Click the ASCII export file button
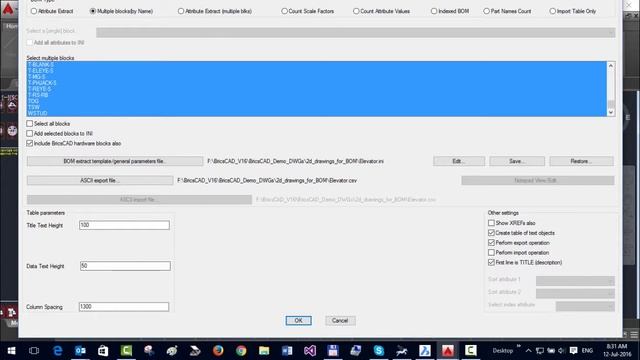The width and height of the screenshot is (640, 360). pos(100,180)
